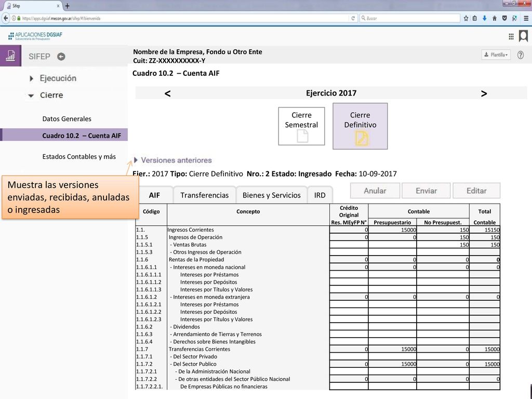Click Presupuestario cell for Ingresos Corrientes
Image resolution: width=532 pixels, height=399 pixels.
click(392, 230)
